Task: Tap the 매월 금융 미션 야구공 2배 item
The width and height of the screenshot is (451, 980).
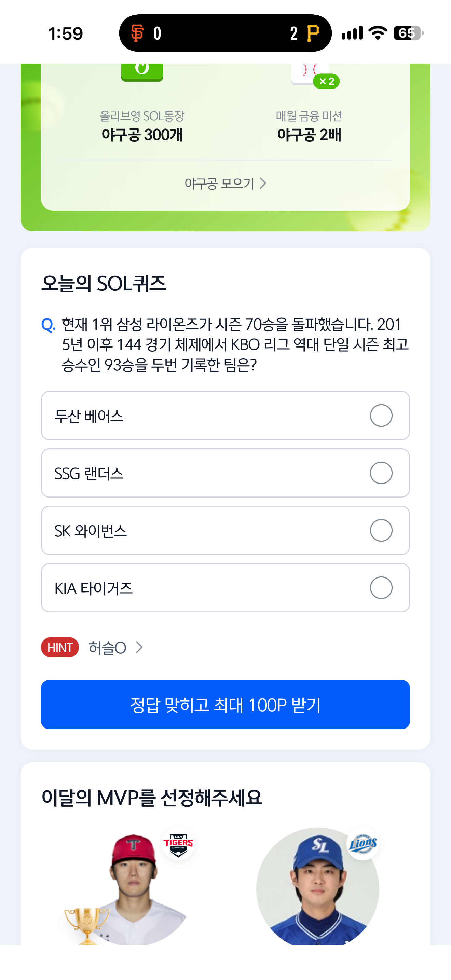Action: point(309,126)
